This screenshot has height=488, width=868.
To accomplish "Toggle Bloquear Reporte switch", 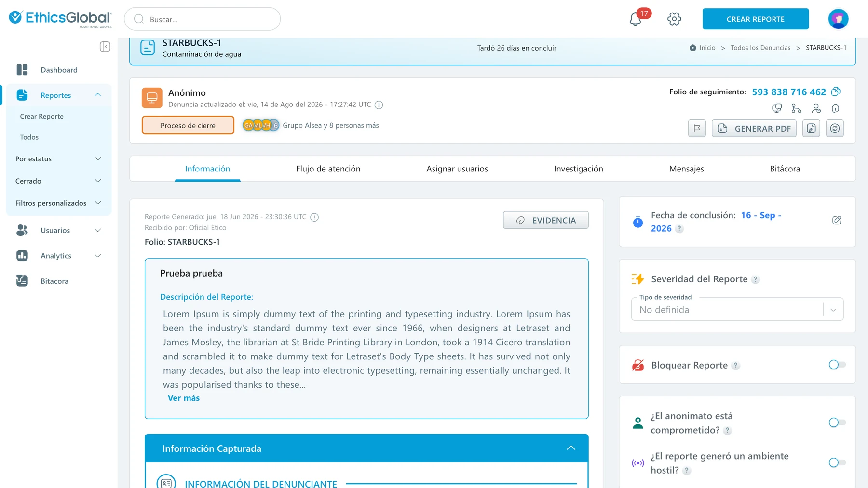I will pos(837,365).
